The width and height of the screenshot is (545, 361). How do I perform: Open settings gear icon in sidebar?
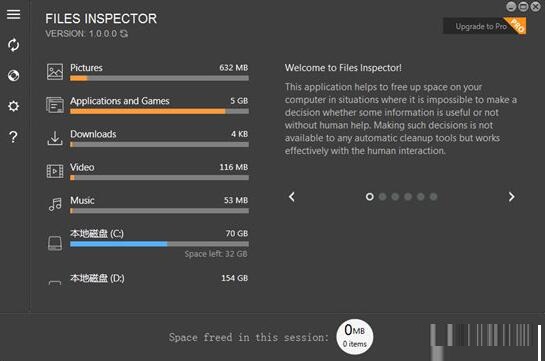point(13,106)
